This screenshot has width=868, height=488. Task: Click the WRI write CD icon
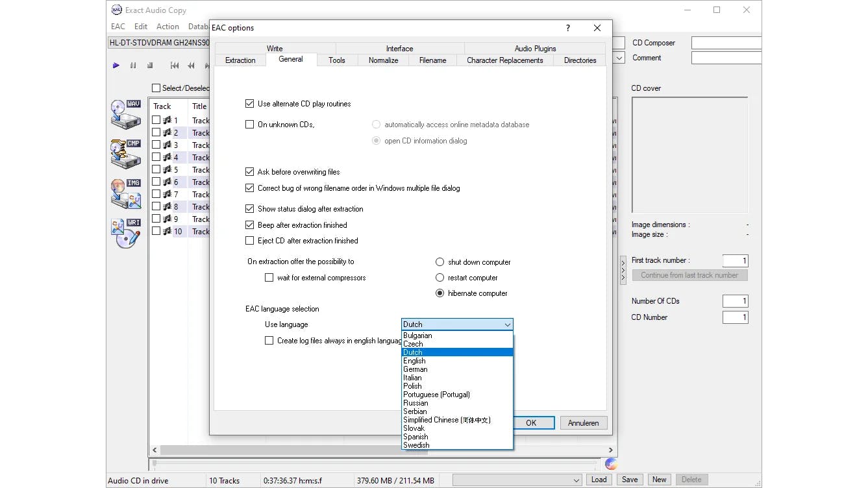[125, 233]
